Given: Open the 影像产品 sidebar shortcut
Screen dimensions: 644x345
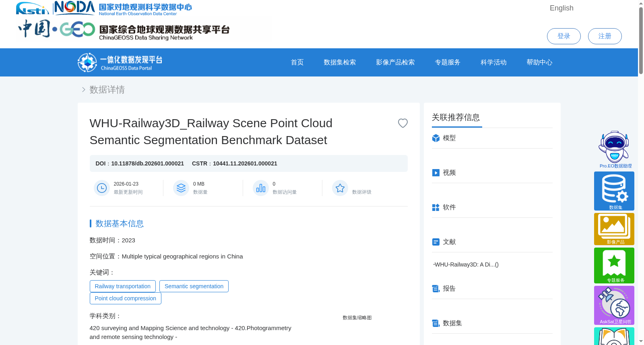Looking at the screenshot, I should coord(614,229).
